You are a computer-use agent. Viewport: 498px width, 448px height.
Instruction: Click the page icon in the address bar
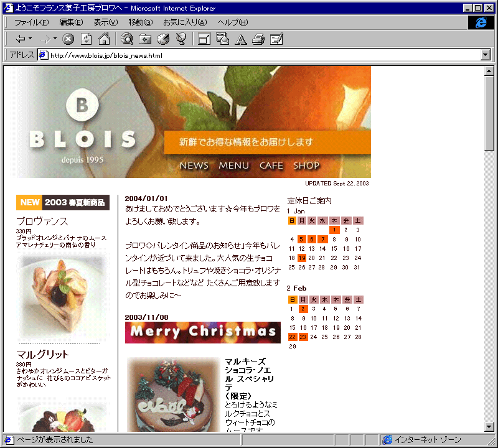point(43,55)
